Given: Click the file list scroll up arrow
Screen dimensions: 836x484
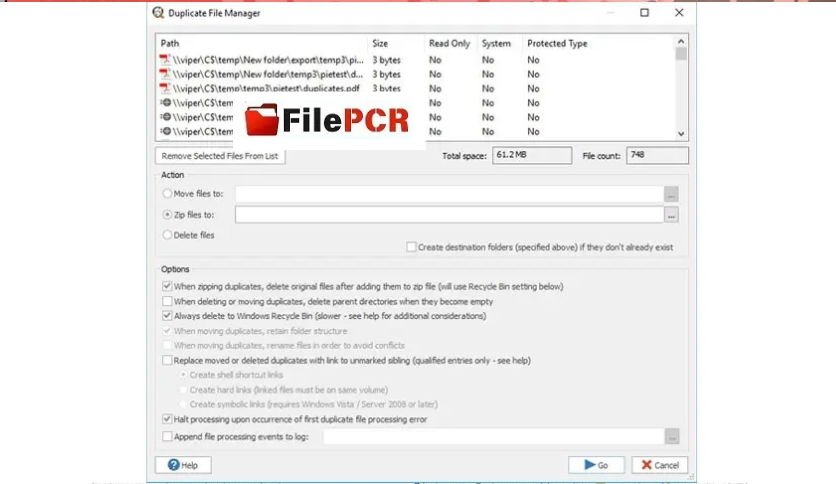Looking at the screenshot, I should coord(681,41).
